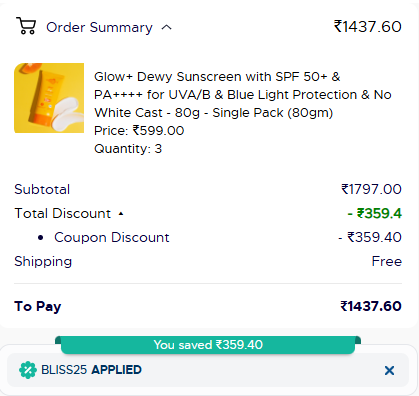This screenshot has height=396, width=419.
Task: Click the order total ₹1437.60 at top
Action: tap(368, 27)
